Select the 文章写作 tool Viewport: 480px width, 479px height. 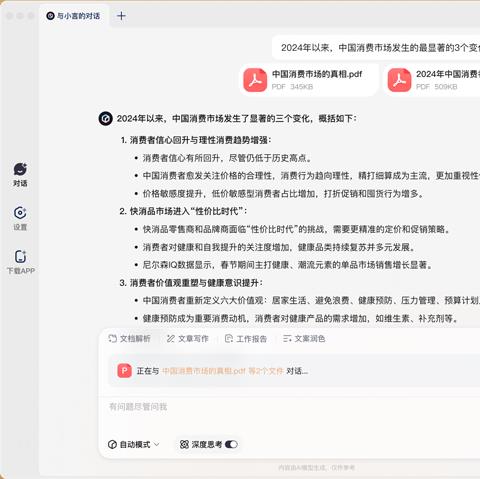tap(187, 339)
